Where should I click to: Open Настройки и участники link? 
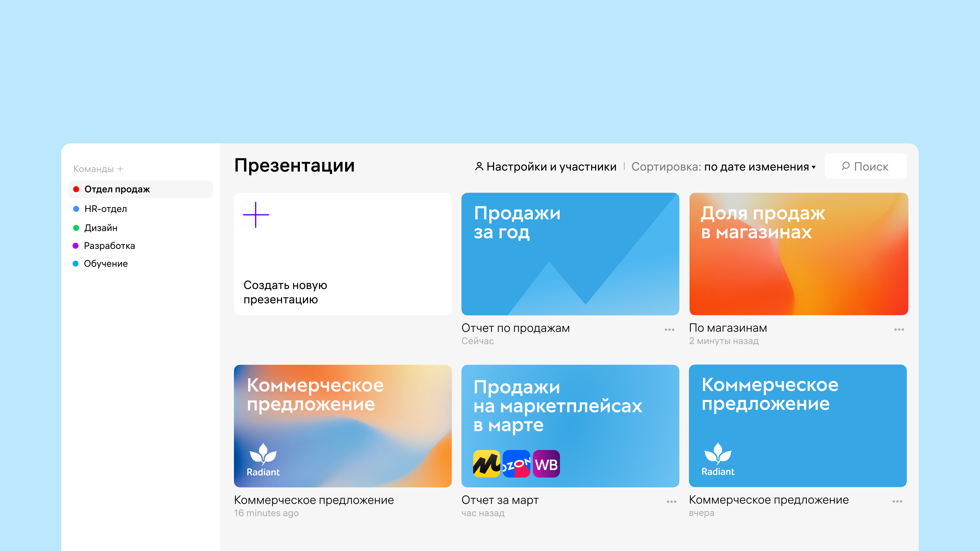coord(551,167)
